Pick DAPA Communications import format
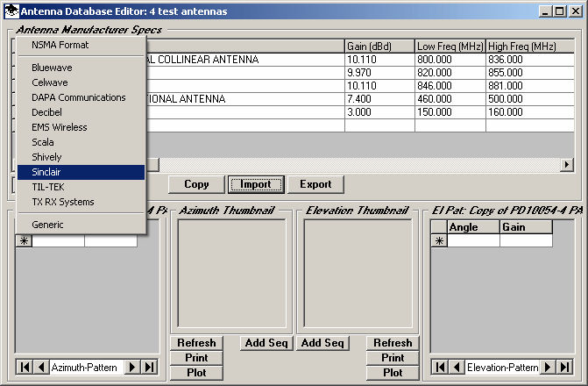Screen dimensions: 588x386 pyautogui.click(x=81, y=97)
